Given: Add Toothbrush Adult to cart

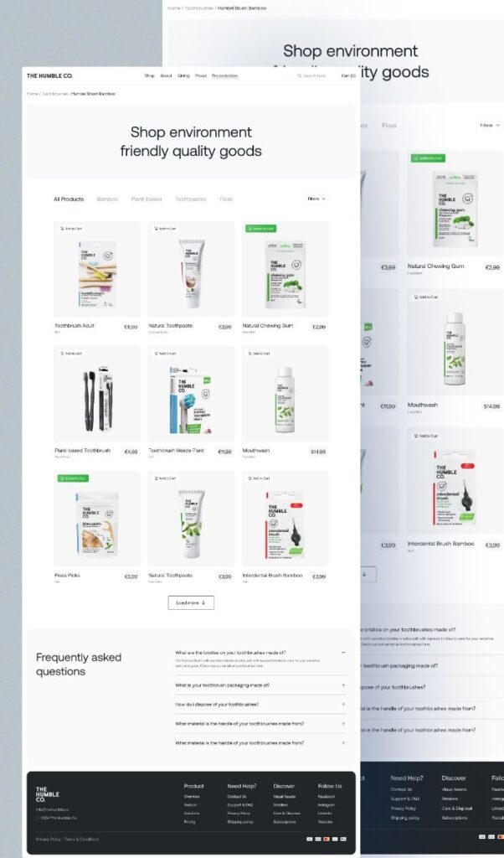Looking at the screenshot, I should (72, 229).
